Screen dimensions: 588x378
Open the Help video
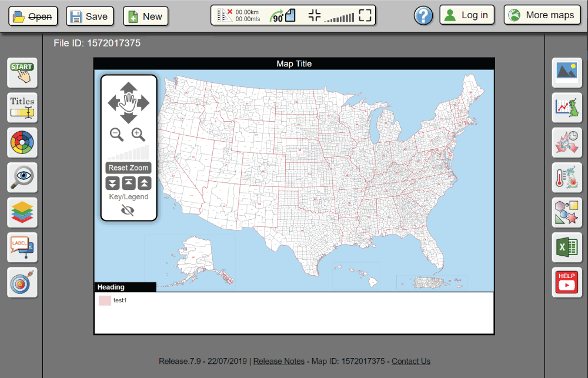click(x=566, y=282)
